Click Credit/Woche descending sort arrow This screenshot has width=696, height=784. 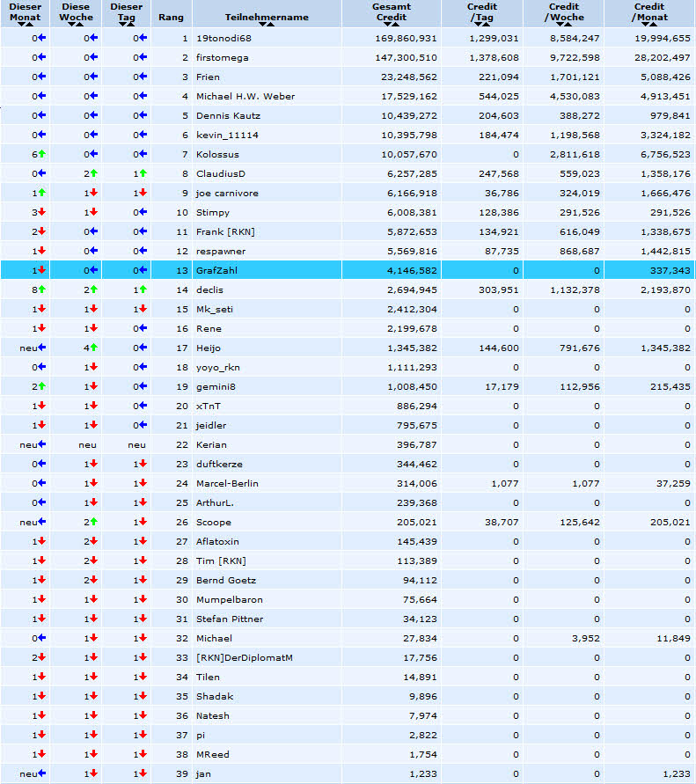(560, 24)
